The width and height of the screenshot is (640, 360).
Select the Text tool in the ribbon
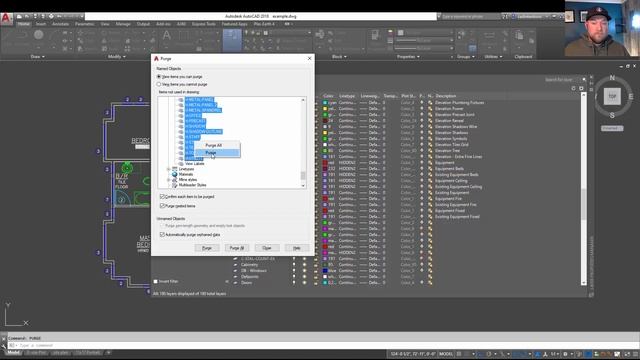point(167,36)
